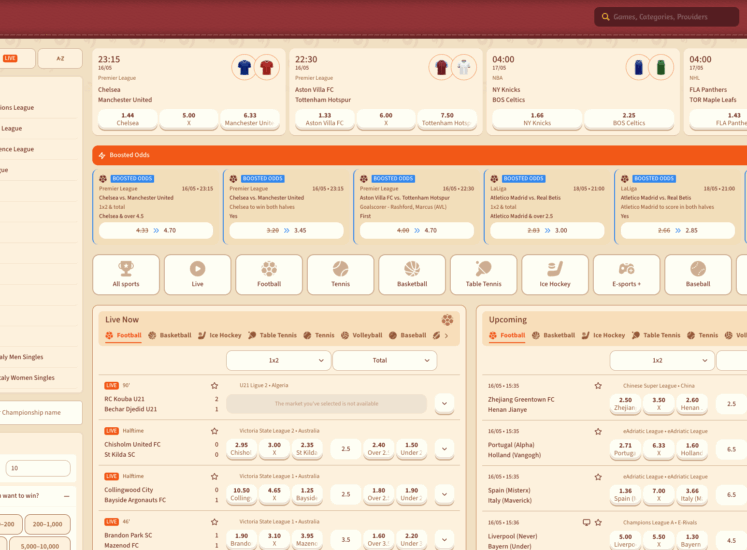This screenshot has width=747, height=550.
Task: Open the Total market dropdown in Live Now
Action: pos(384,360)
